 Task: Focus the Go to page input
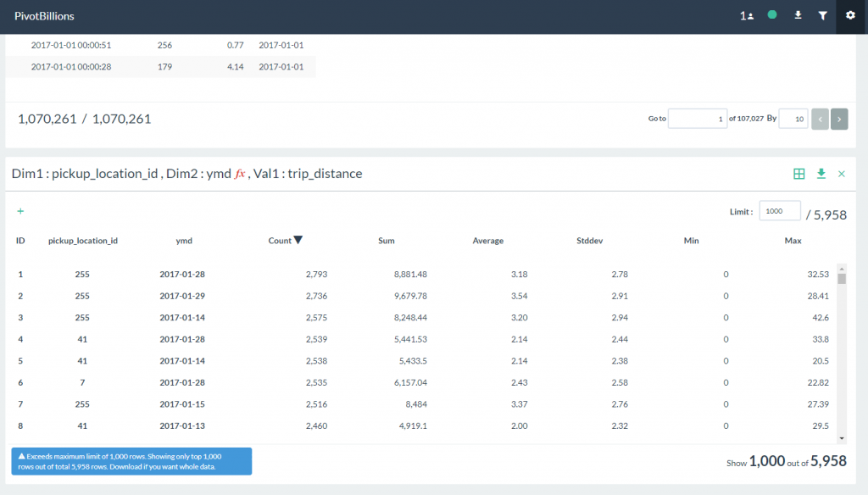tap(698, 119)
